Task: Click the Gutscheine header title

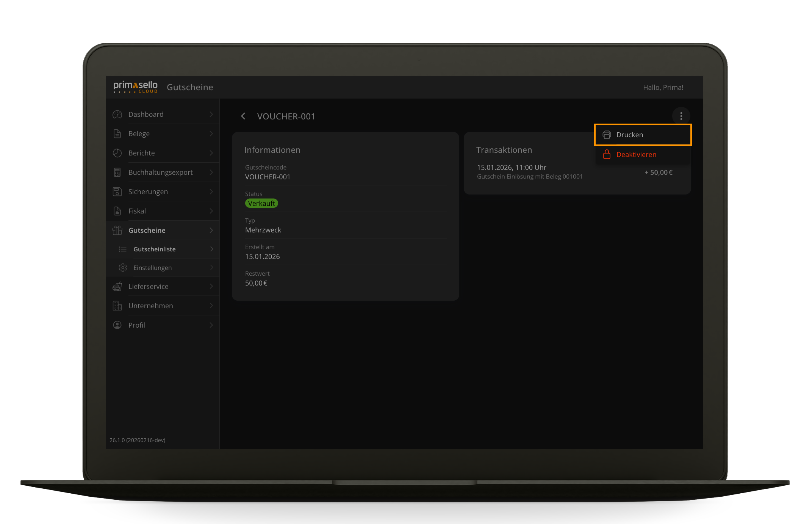Action: coord(190,87)
